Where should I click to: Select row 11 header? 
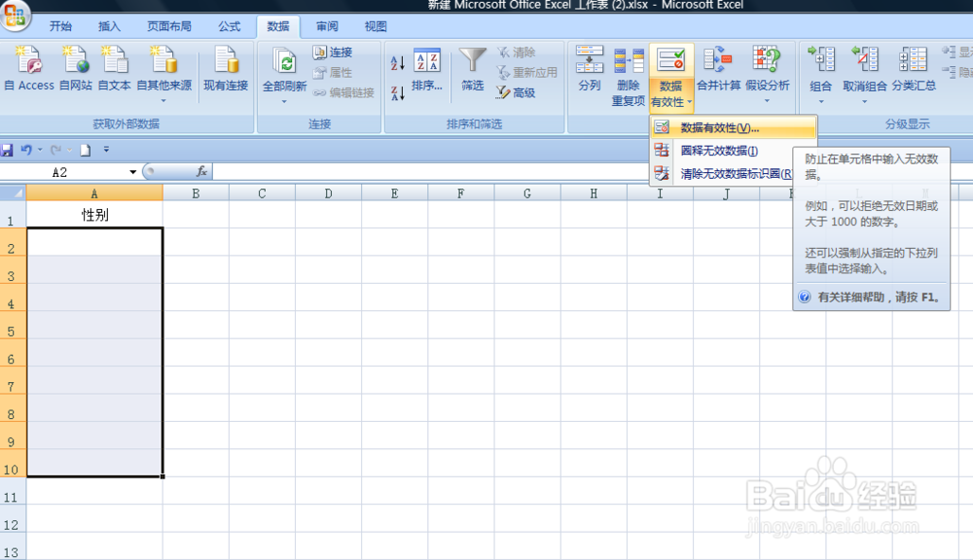tap(13, 491)
